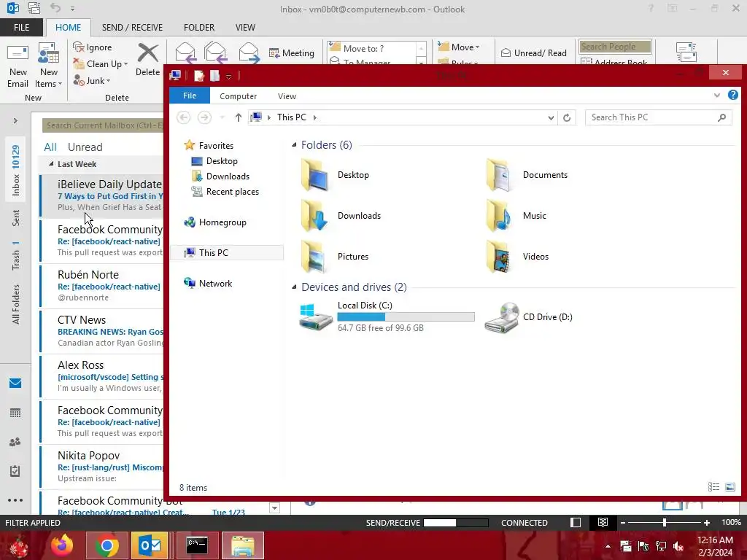Open the Rubén Norte email
The width and height of the screenshot is (747, 560).
pos(102,286)
